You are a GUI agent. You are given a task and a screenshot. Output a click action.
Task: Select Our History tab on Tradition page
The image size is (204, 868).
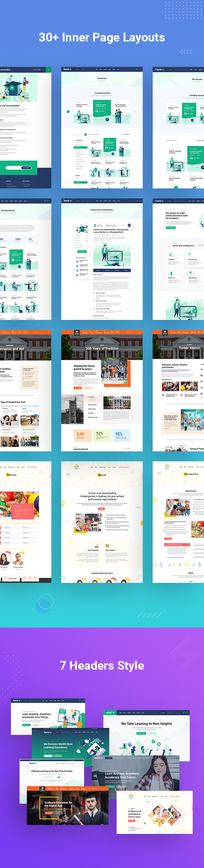tap(91, 398)
